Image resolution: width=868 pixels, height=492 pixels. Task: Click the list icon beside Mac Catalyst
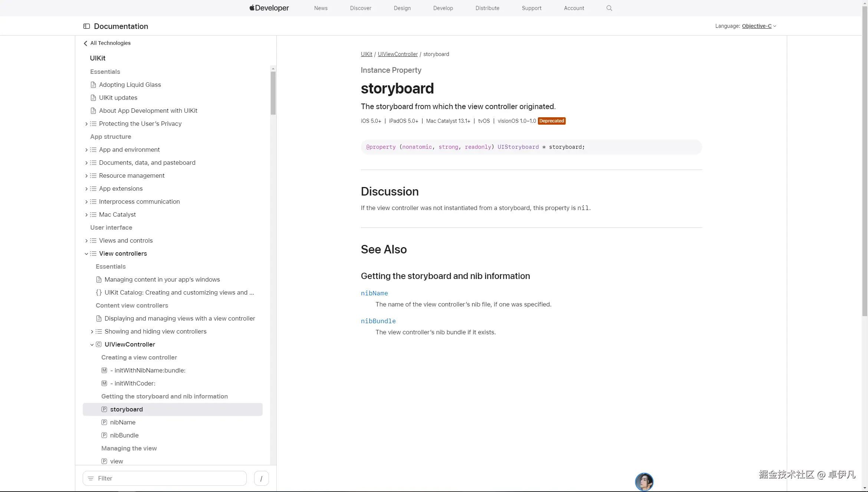pyautogui.click(x=93, y=214)
